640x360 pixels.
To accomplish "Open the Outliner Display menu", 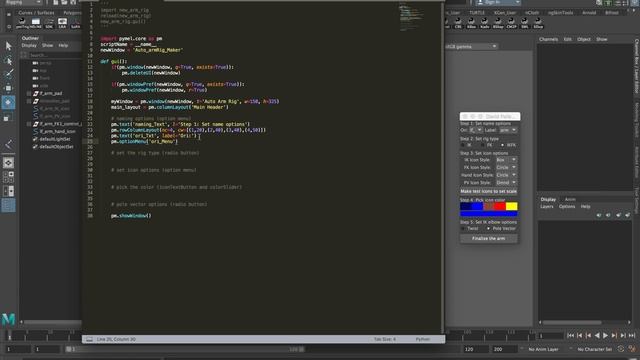I will [x=29, y=46].
